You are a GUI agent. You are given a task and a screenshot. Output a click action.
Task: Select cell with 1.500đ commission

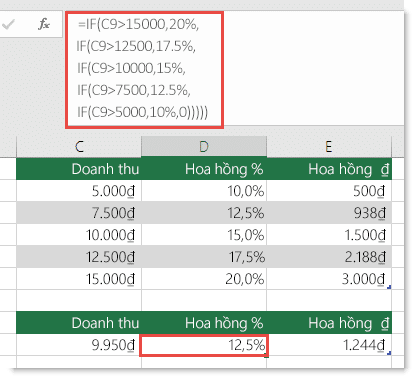[329, 235]
